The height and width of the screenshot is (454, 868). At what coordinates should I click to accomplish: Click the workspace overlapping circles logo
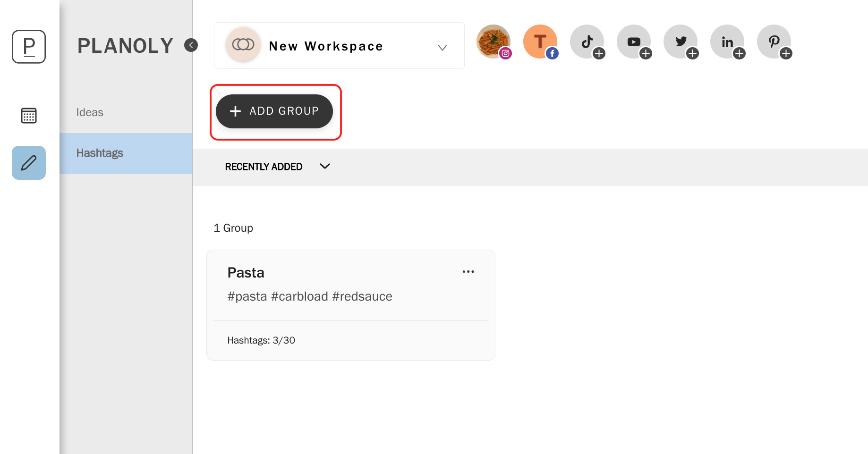[x=243, y=45]
